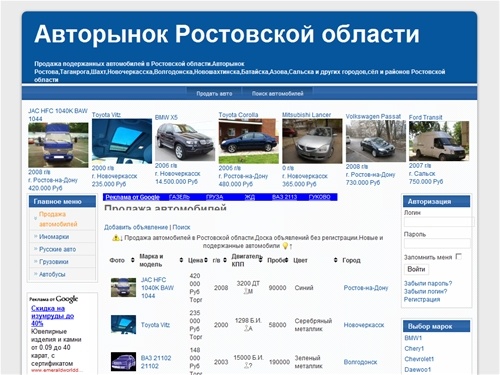
Task: Select Грузовики in main menu
Action: 54,262
